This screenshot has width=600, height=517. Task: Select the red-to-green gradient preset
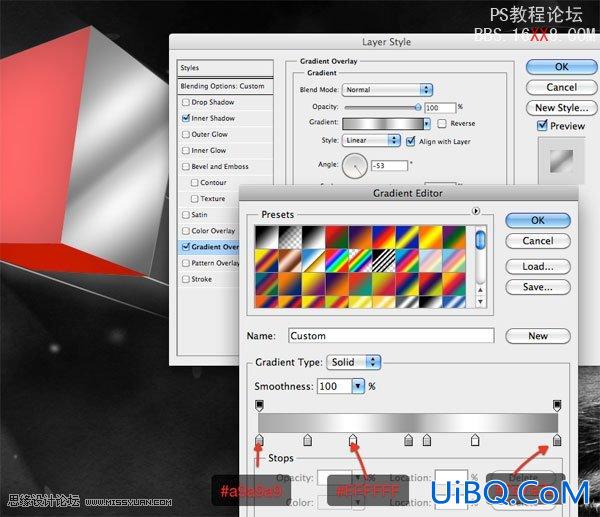click(x=337, y=237)
